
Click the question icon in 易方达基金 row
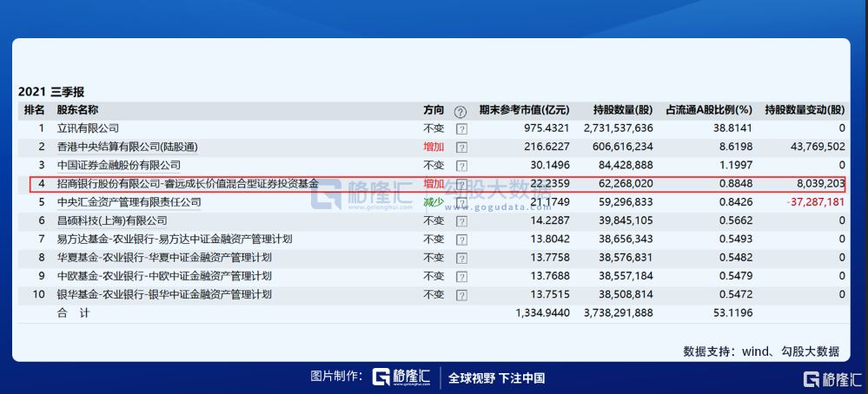[461, 240]
